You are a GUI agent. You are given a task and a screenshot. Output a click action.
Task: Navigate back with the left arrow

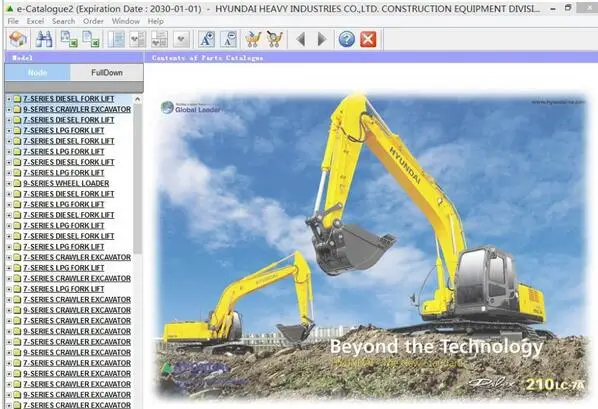click(301, 39)
